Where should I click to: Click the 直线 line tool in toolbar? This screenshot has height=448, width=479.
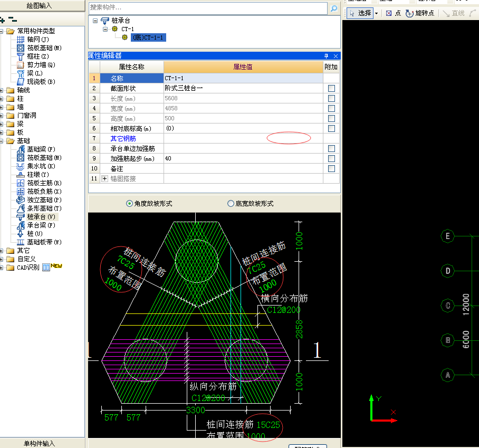454,13
